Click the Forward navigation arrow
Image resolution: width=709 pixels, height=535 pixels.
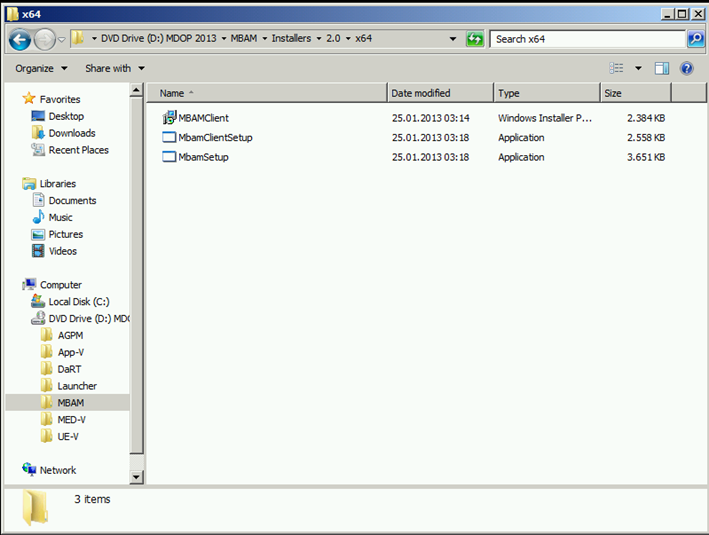click(44, 40)
